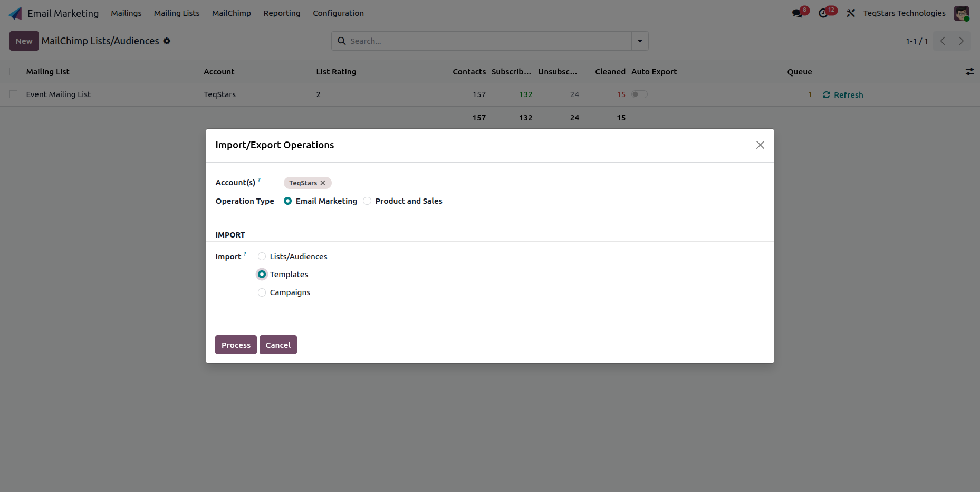Click Refresh on Event Mailing List row
This screenshot has height=492, width=980.
click(x=843, y=95)
